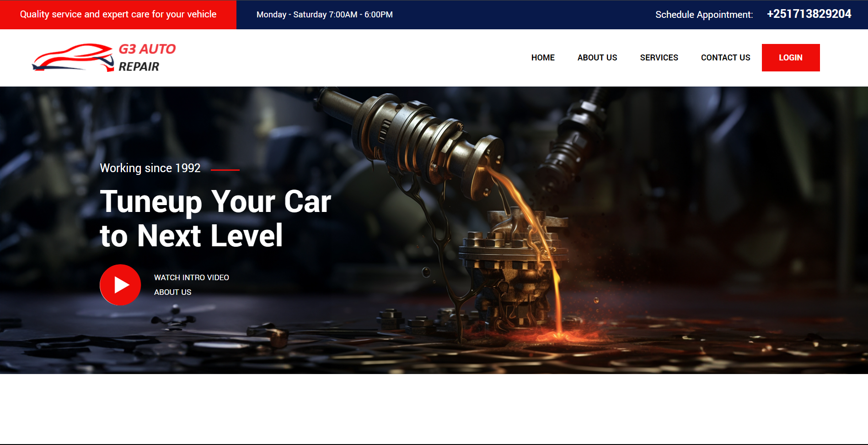Click the red LOGIN button

(791, 58)
